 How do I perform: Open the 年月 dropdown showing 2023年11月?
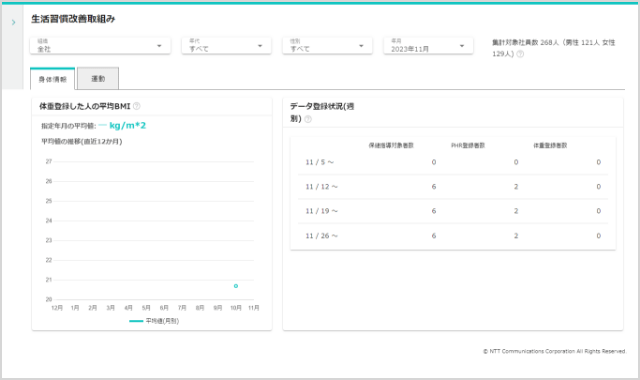click(428, 45)
